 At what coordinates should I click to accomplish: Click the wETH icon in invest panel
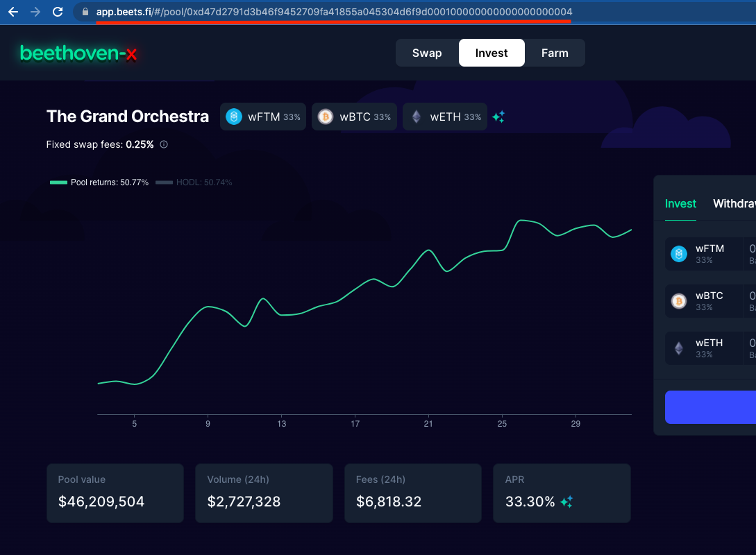click(x=679, y=348)
